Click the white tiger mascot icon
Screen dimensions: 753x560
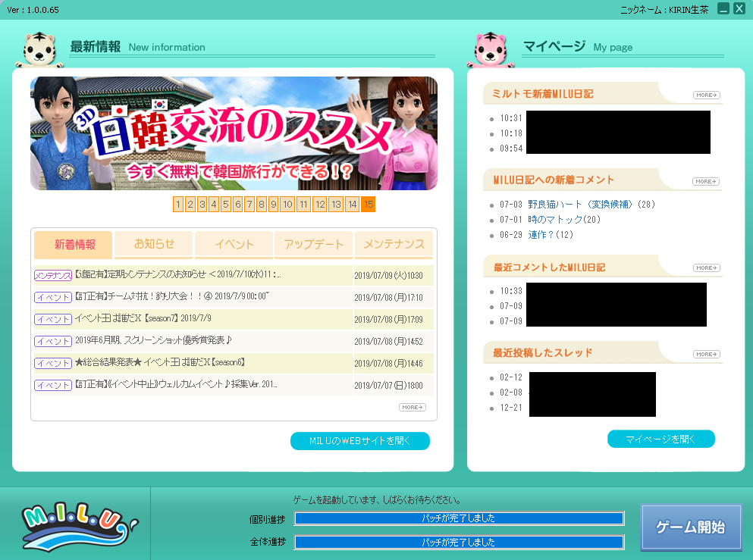point(39,50)
